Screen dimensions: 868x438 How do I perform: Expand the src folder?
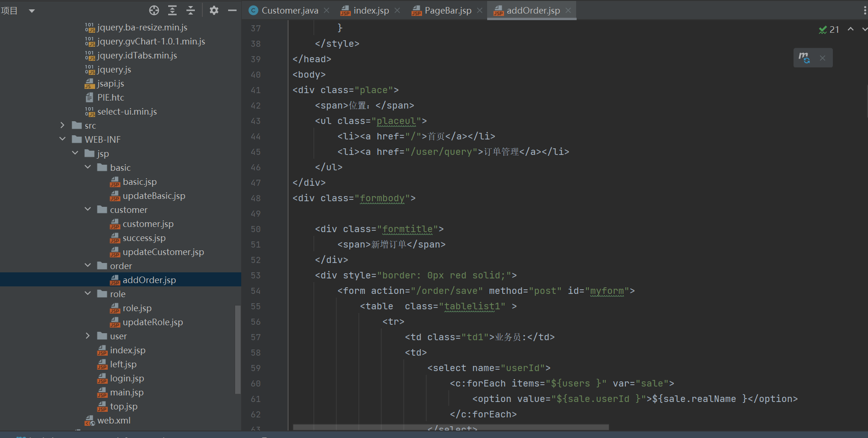[62, 125]
